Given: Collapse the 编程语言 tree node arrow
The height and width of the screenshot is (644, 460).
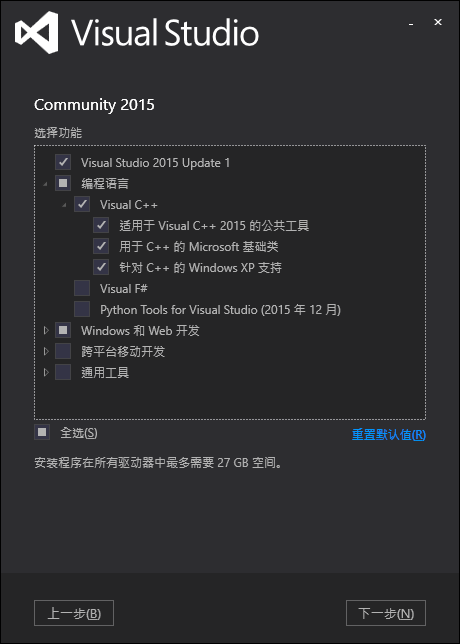Looking at the screenshot, I should click(x=46, y=184).
